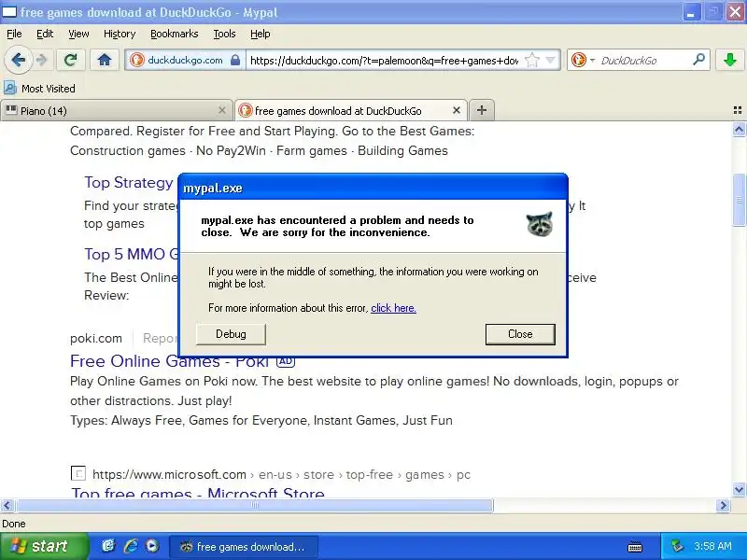747x560 pixels.
Task: Click the forward navigation arrow
Action: click(x=42, y=60)
